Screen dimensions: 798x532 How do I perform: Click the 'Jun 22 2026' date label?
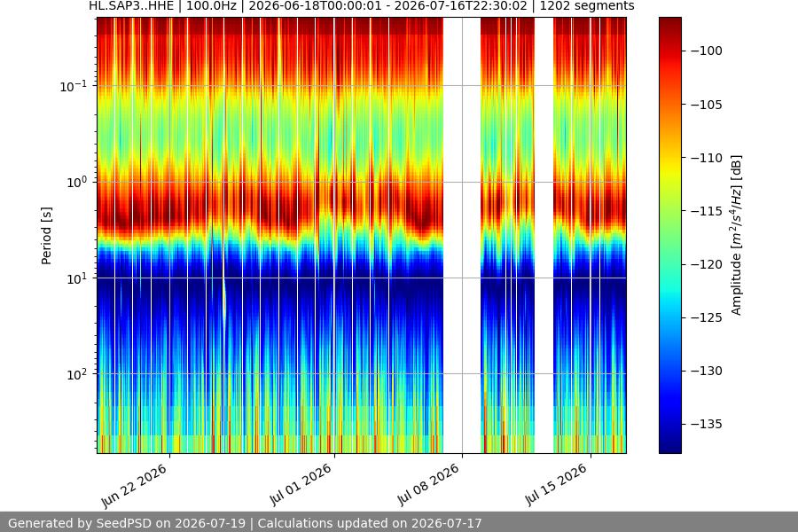click(135, 485)
